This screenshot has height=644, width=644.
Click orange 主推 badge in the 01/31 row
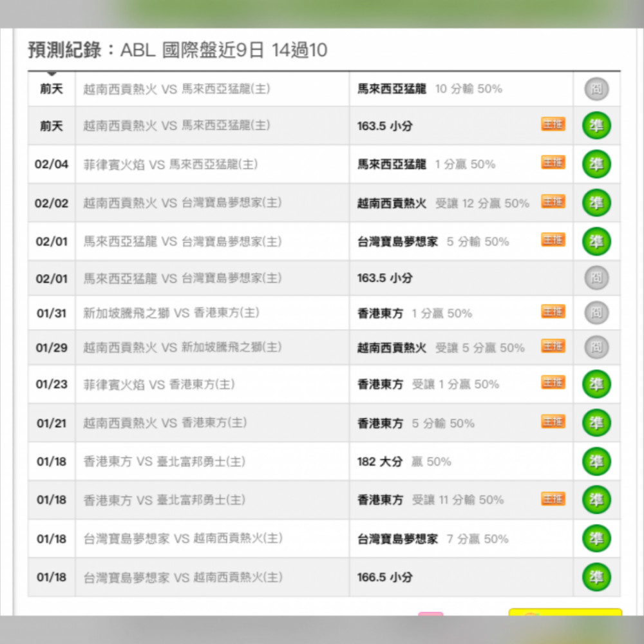553,311
